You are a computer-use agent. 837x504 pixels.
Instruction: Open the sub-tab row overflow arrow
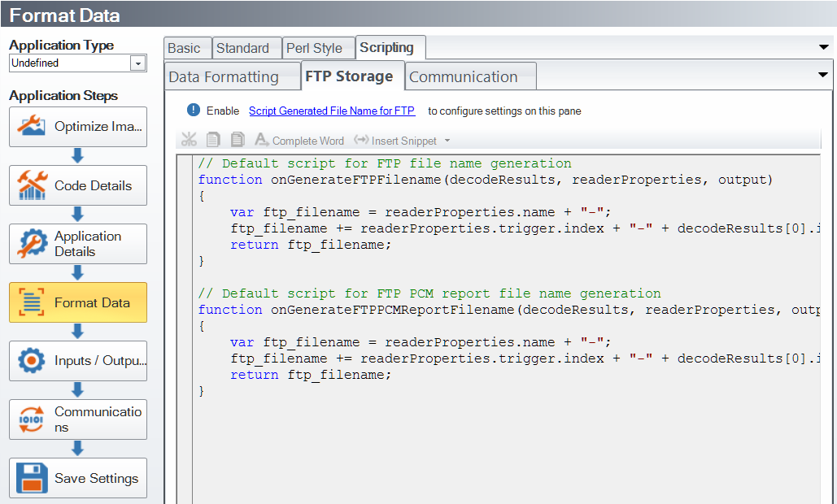pyautogui.click(x=822, y=76)
